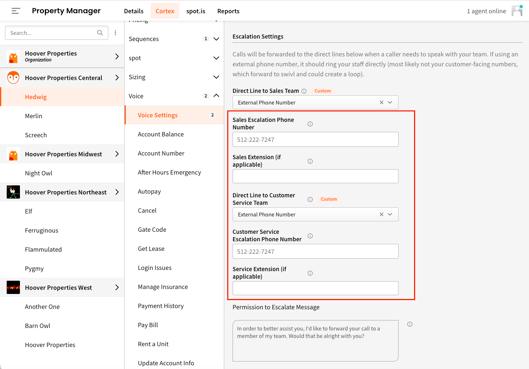Expand Hoover Properties organization chevron
This screenshot has width=529, height=369.
(117, 56)
